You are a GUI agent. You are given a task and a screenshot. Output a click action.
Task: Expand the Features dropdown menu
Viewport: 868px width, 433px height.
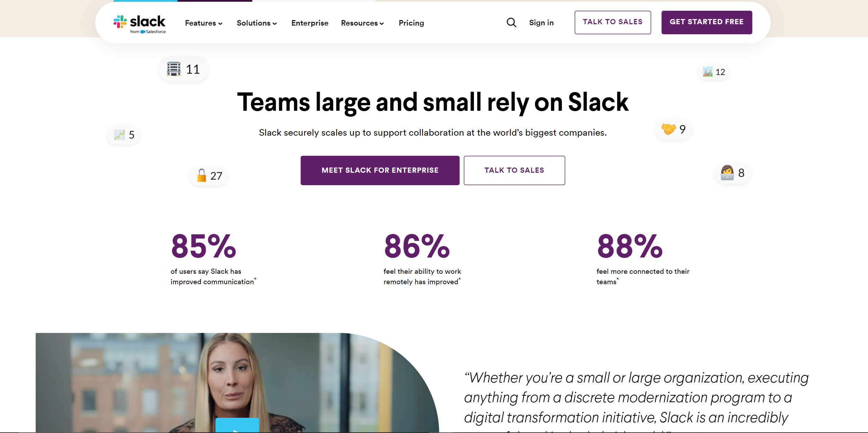[x=204, y=23]
